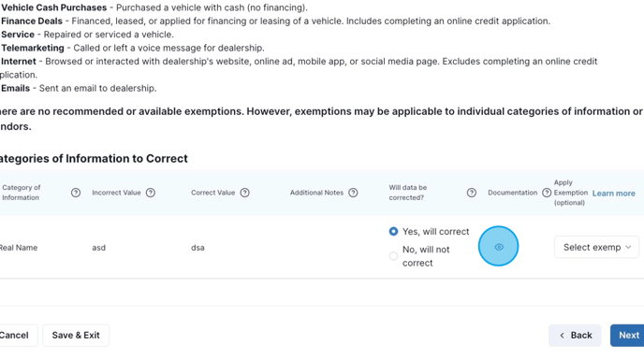The image size is (644, 359).
Task: Click help icon next to Documentation header
Action: (x=547, y=193)
